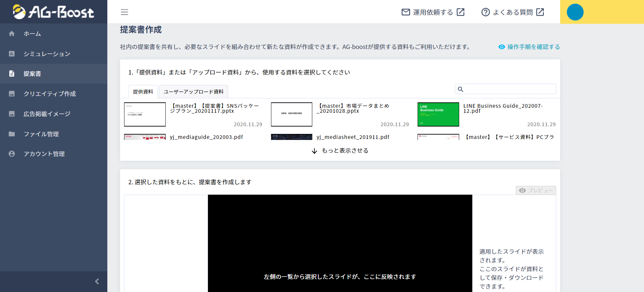Viewport: 644px width, 292px height.
Task: Toggle the hamburger menu icon
Action: point(124,12)
